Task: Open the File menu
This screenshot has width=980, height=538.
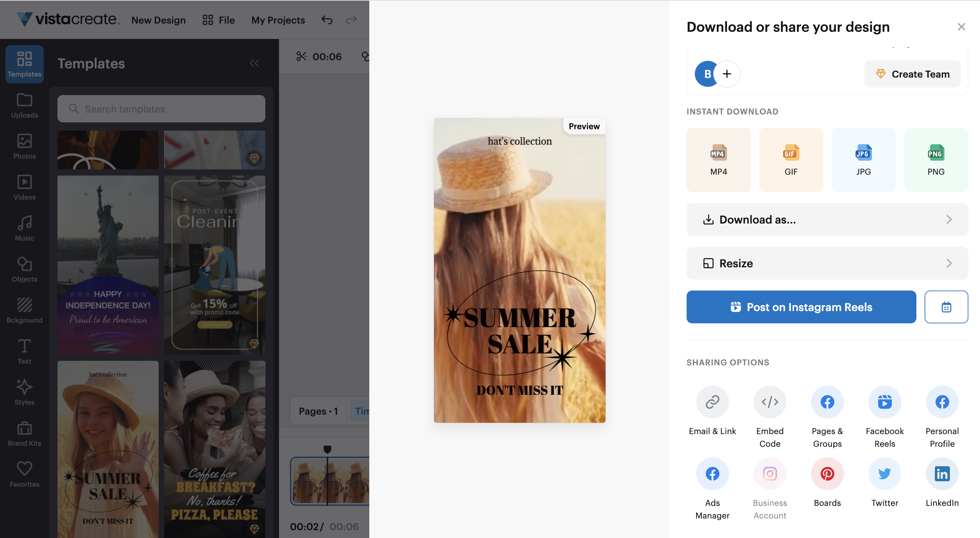Action: [218, 20]
